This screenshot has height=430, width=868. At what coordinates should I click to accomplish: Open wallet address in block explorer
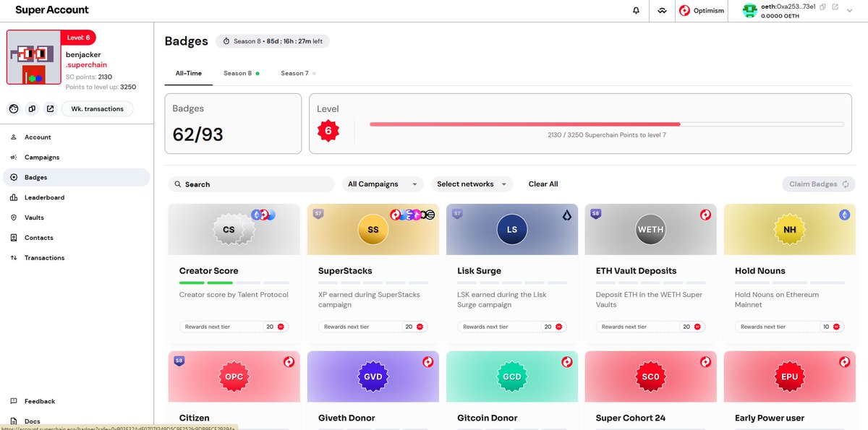coord(835,7)
